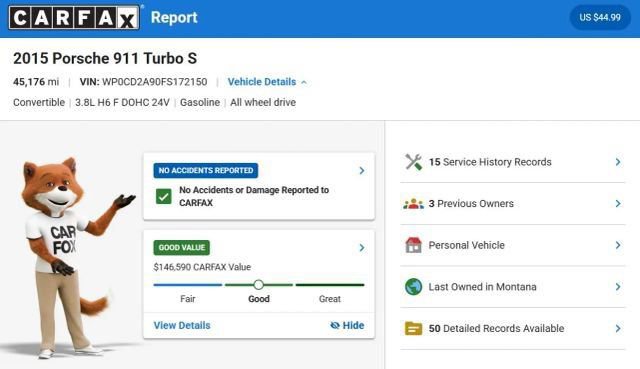Screen dimensions: 640x369
Task: Click the VIN WP0CD2A90FS172150 text
Action: pyautogui.click(x=143, y=82)
